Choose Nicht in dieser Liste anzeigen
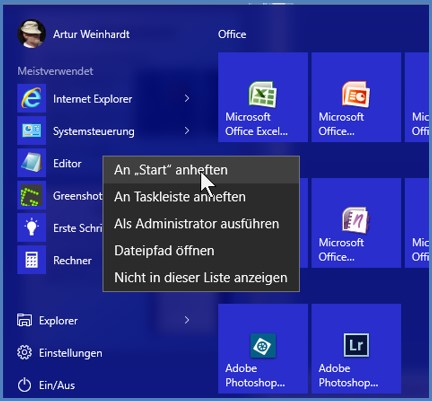 point(201,278)
